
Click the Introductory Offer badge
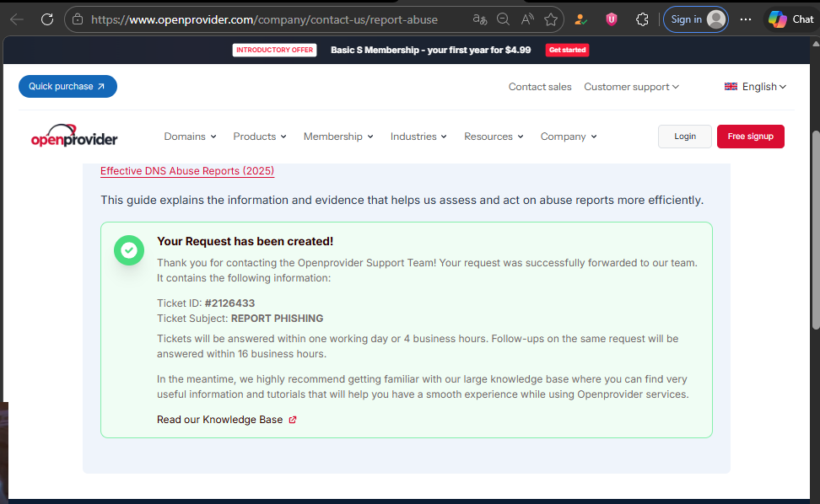pos(274,50)
